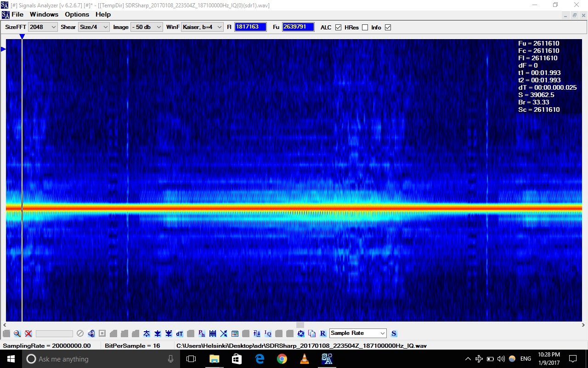The height and width of the screenshot is (368, 588).
Task: Click the S = 39062.5 info readout
Action: coord(536,95)
